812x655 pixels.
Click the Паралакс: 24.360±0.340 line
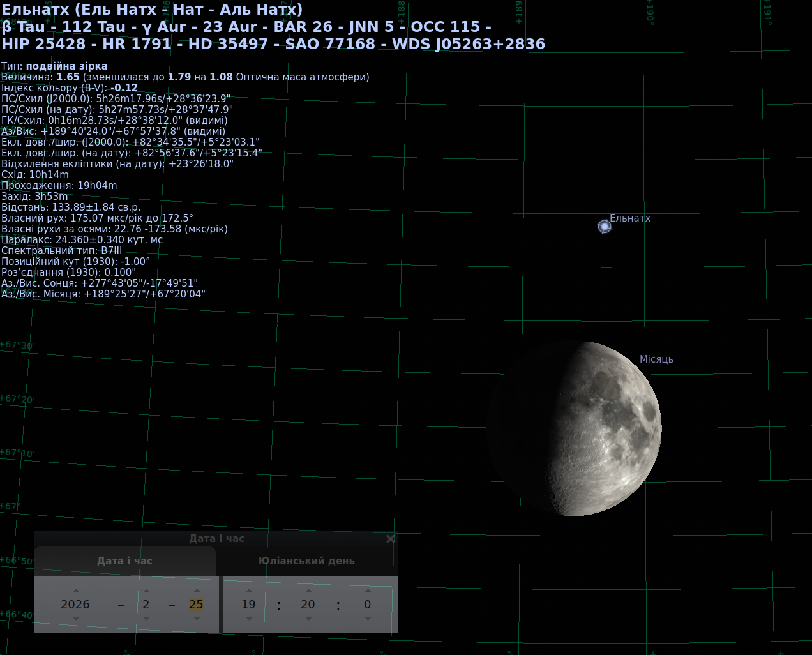pyautogui.click(x=82, y=240)
